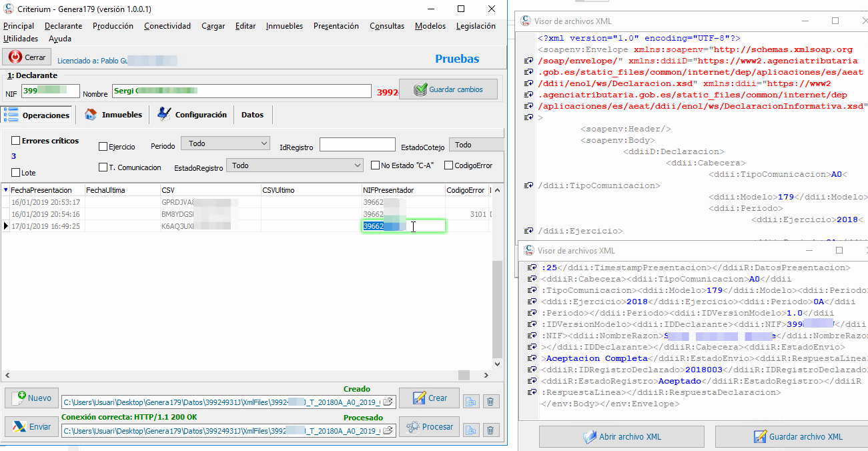The height and width of the screenshot is (451, 868).
Task: Click the IdRegistro input field
Action: [357, 145]
